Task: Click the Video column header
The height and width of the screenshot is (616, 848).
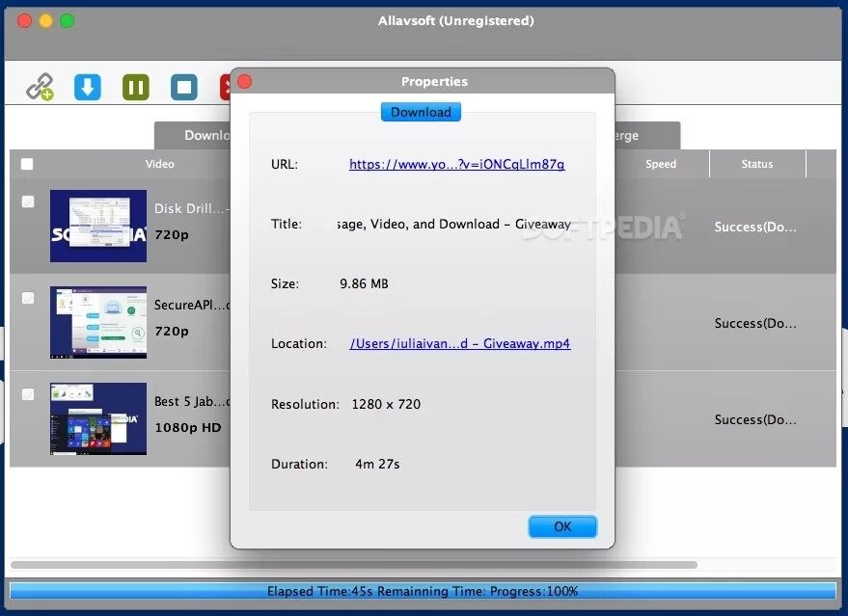Action: (159, 164)
